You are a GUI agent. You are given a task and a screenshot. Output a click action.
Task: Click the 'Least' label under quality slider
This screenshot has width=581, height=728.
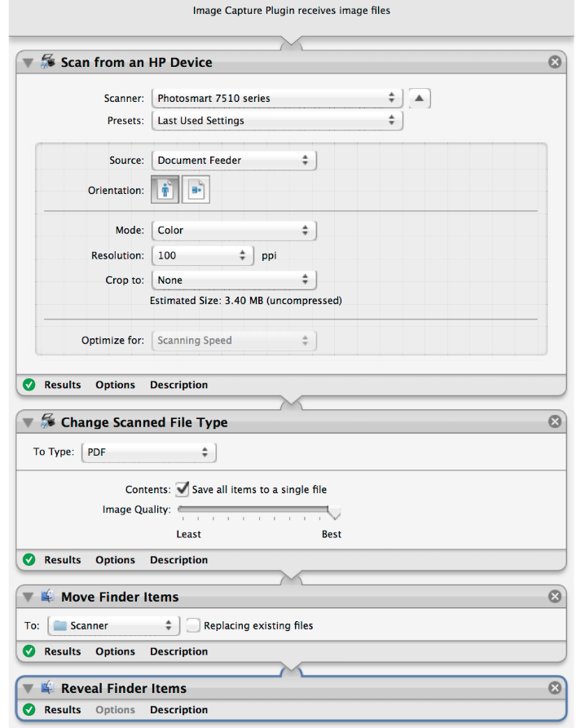click(188, 534)
